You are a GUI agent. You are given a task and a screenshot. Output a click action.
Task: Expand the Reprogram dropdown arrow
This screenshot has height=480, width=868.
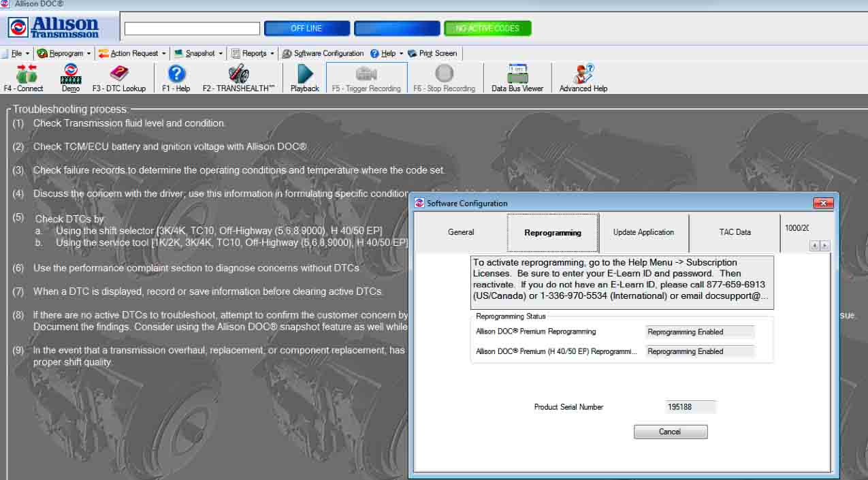[x=89, y=54]
